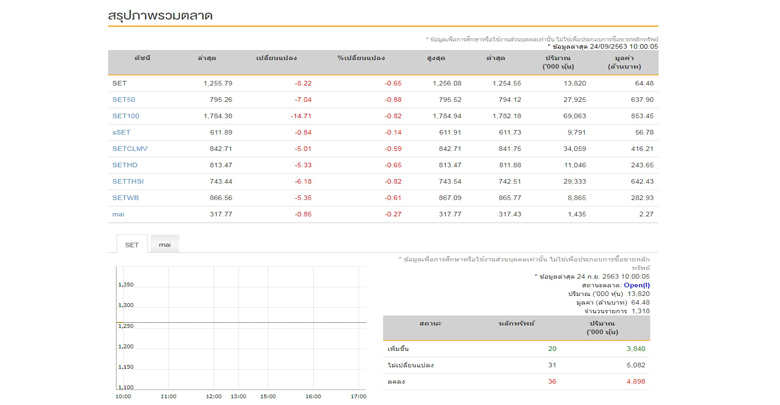Click the %เปลี่ยนแปลง column header
Screen dimensions: 780x405
[361, 58]
